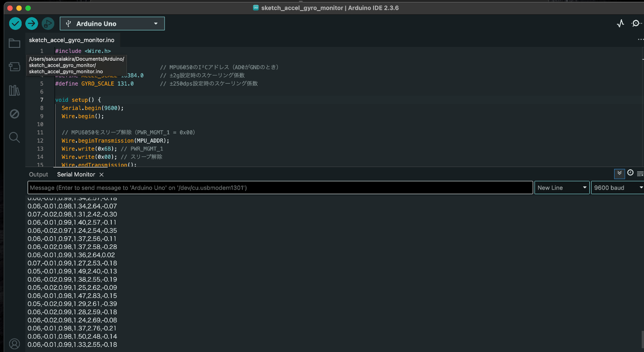Open the Boards Manager sidebar icon

click(x=14, y=67)
